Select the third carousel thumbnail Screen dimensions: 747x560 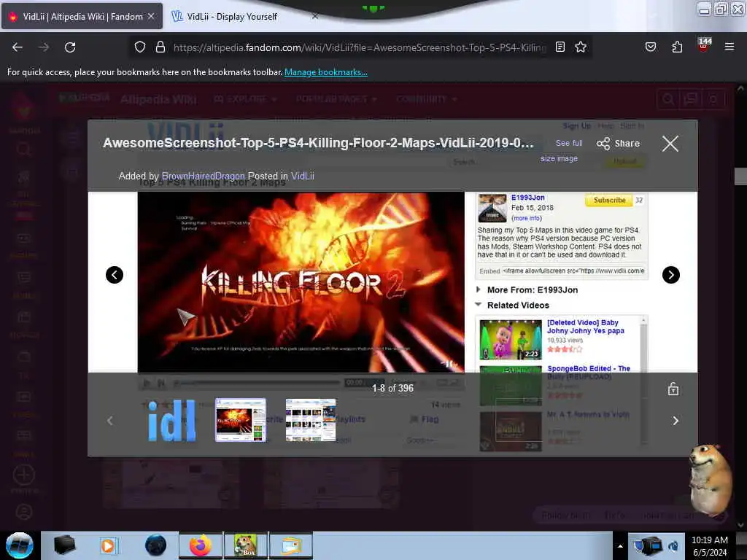coord(311,420)
